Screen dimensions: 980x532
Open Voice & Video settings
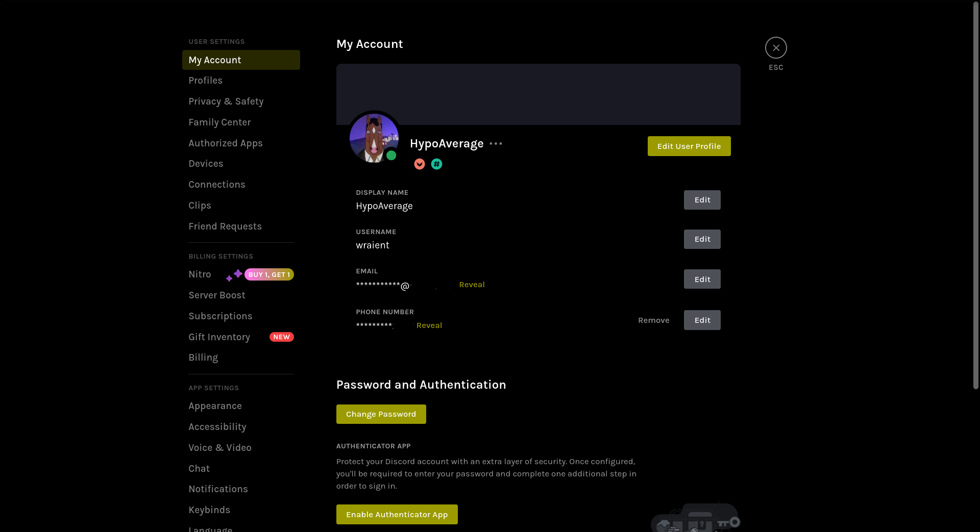pos(241,448)
